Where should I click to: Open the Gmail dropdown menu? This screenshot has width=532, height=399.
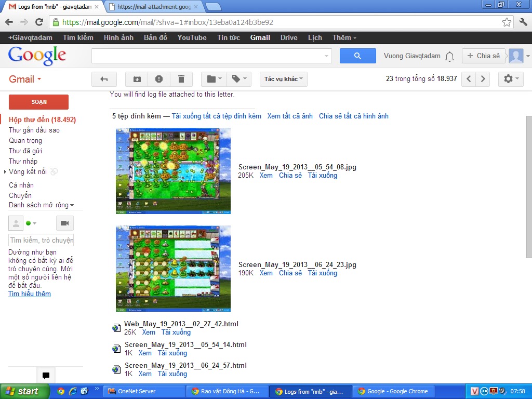coord(25,79)
